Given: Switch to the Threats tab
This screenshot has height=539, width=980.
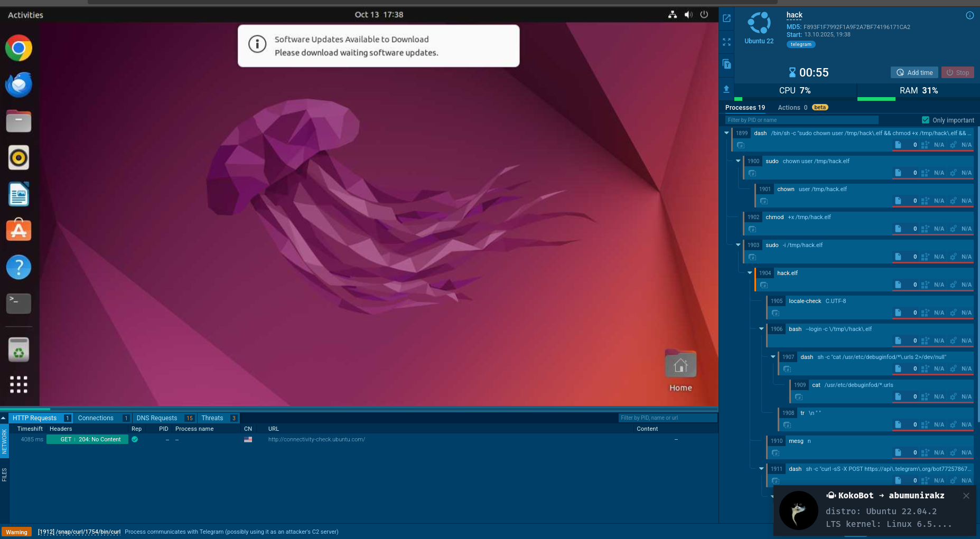Looking at the screenshot, I should [212, 418].
